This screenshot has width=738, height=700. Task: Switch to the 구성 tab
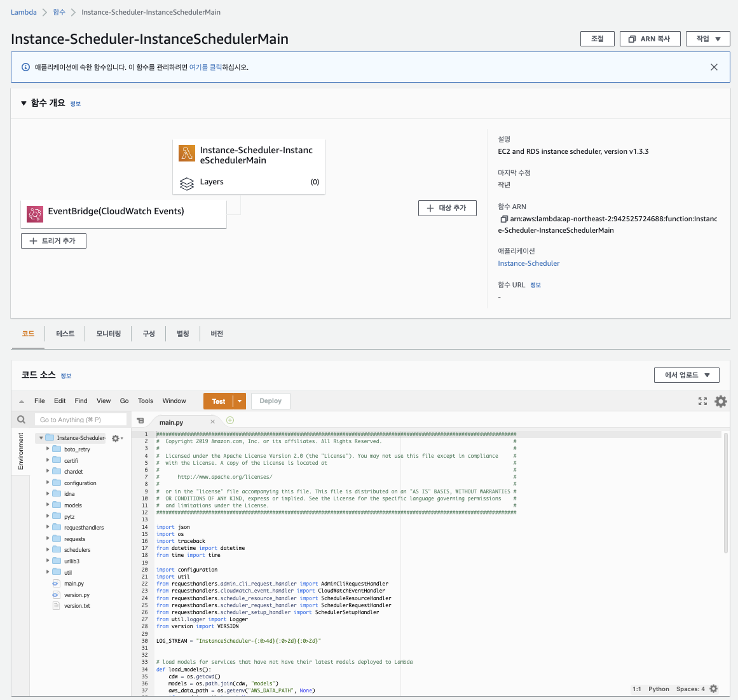pyautogui.click(x=149, y=334)
